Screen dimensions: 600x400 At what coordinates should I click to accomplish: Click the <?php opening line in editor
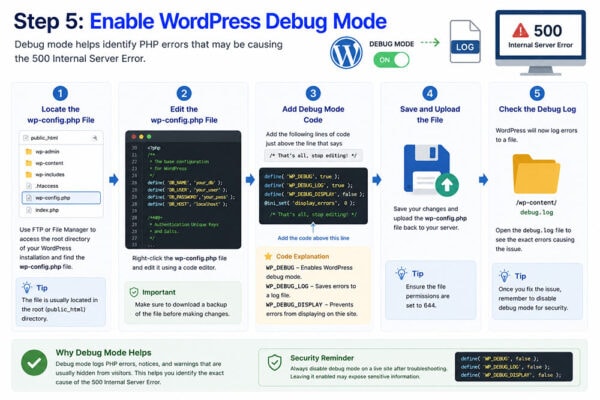pos(154,148)
